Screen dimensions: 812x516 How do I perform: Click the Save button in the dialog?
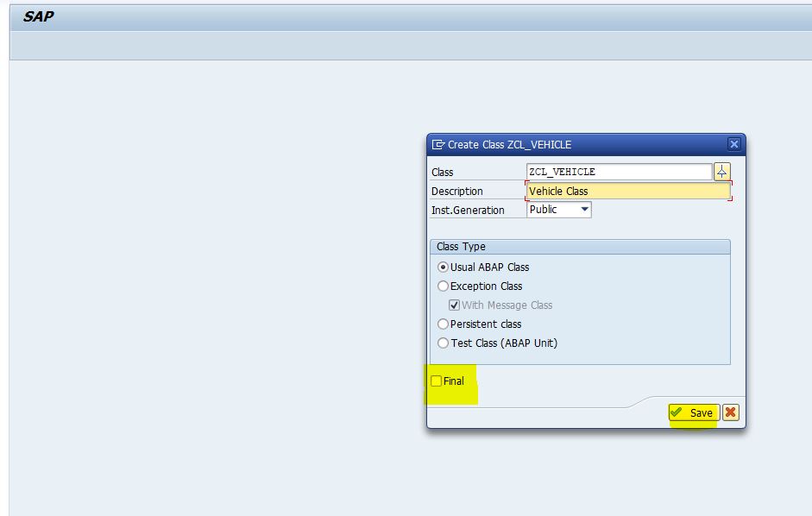(x=694, y=412)
